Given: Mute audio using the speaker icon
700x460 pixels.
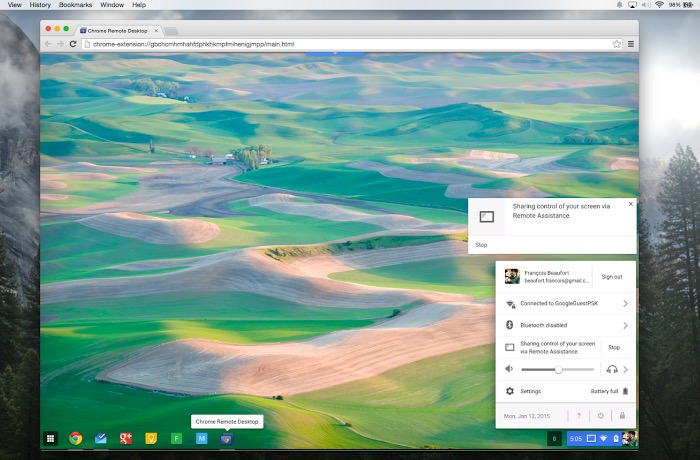Looking at the screenshot, I should point(510,369).
